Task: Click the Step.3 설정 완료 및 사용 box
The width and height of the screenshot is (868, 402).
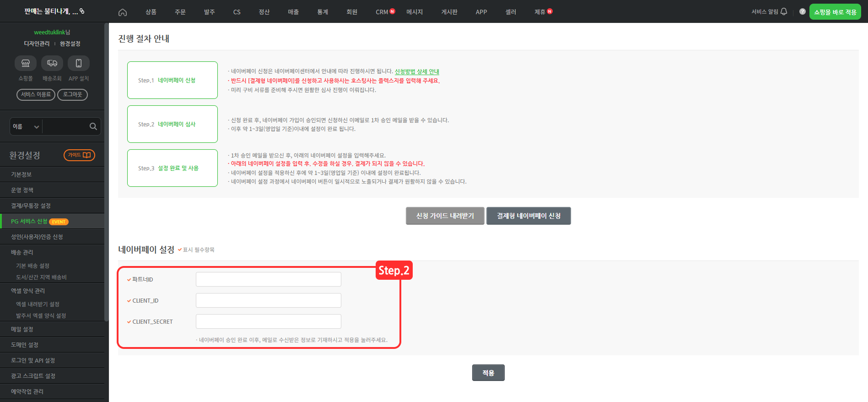Action: point(173,168)
